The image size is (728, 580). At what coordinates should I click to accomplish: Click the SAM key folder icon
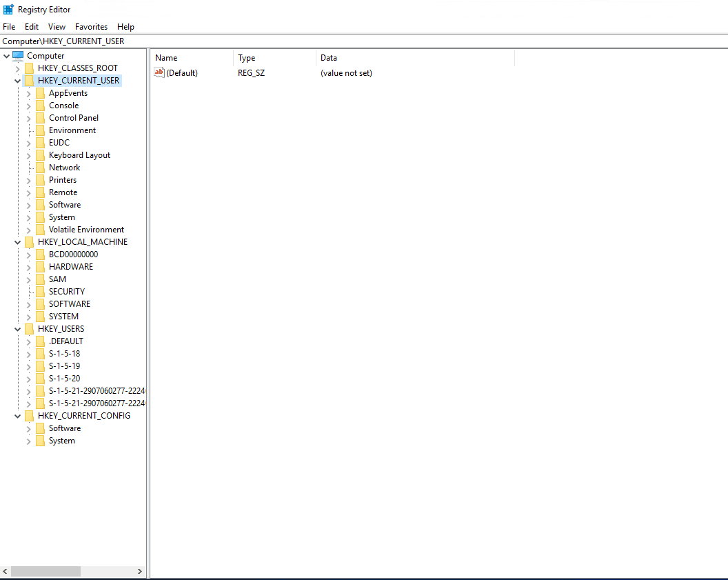[x=40, y=279]
